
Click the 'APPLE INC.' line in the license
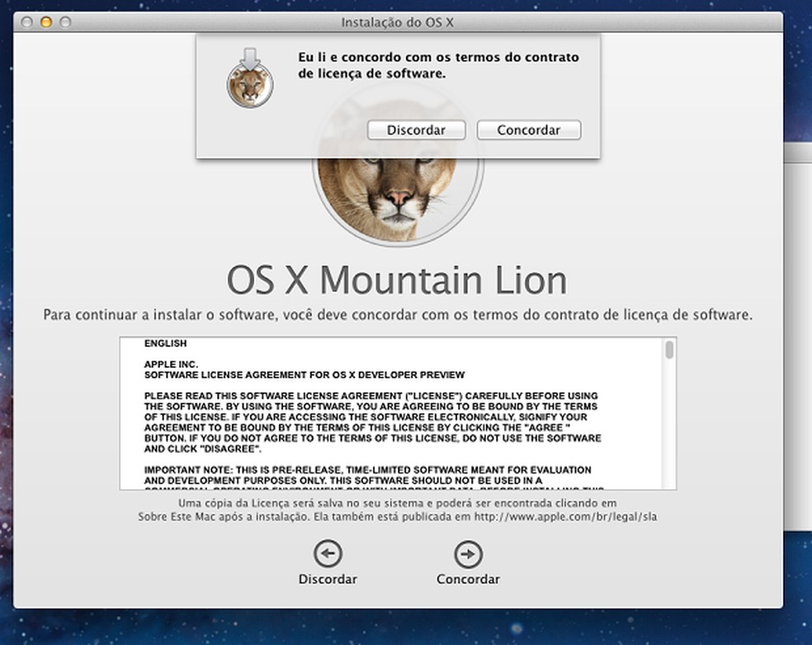pyautogui.click(x=171, y=365)
